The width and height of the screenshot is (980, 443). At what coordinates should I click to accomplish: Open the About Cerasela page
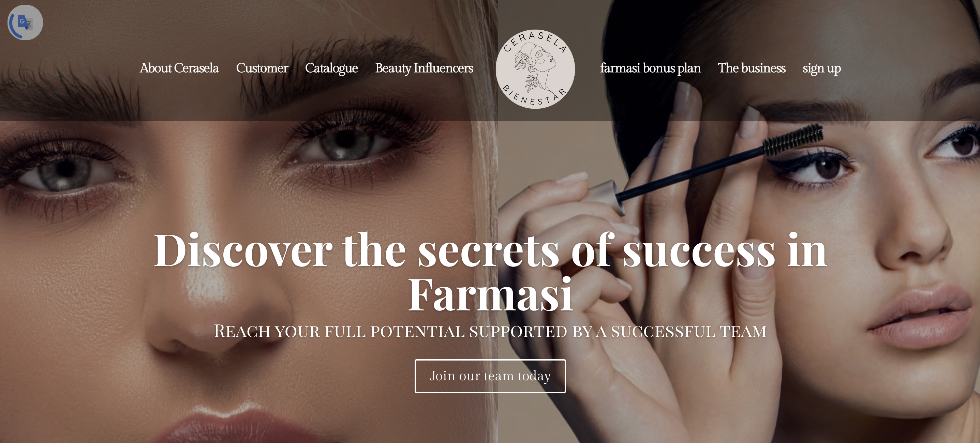[x=179, y=68]
